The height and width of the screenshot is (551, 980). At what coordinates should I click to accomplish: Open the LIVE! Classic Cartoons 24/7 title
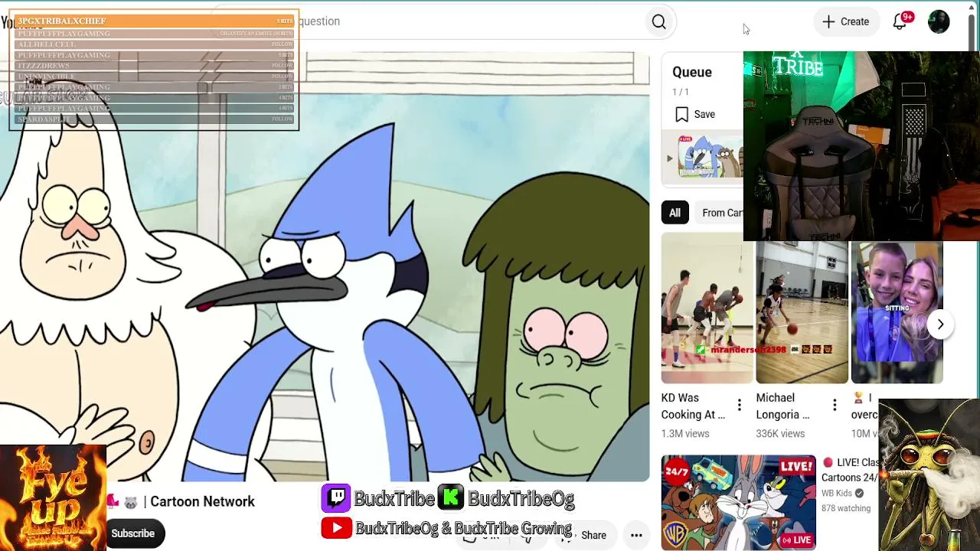[x=850, y=470]
